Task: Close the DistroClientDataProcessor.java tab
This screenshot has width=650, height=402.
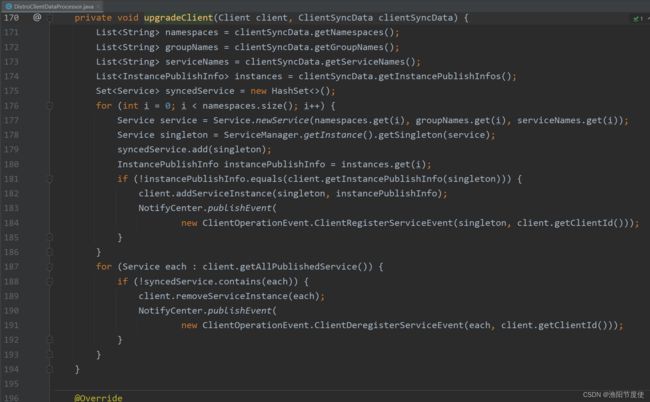Action: pyautogui.click(x=99, y=6)
